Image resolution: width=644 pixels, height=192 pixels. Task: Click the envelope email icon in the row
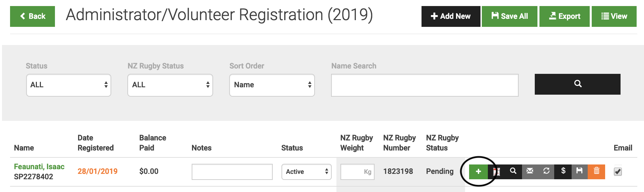(530, 171)
